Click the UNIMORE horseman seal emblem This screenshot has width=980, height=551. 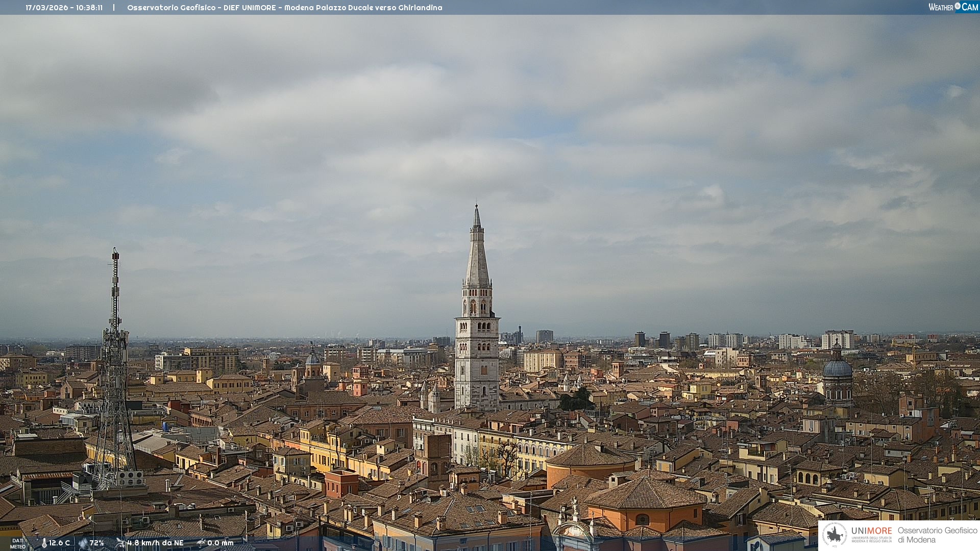click(835, 535)
